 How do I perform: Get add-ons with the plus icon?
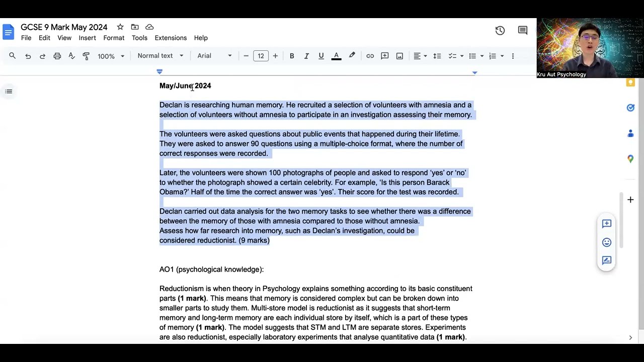click(630, 200)
